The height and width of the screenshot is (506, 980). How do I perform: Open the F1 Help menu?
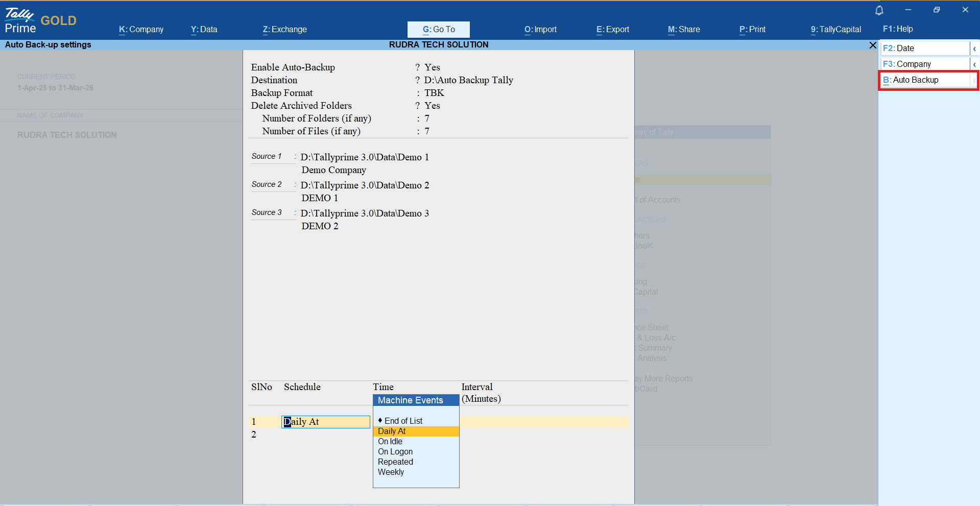coord(897,29)
